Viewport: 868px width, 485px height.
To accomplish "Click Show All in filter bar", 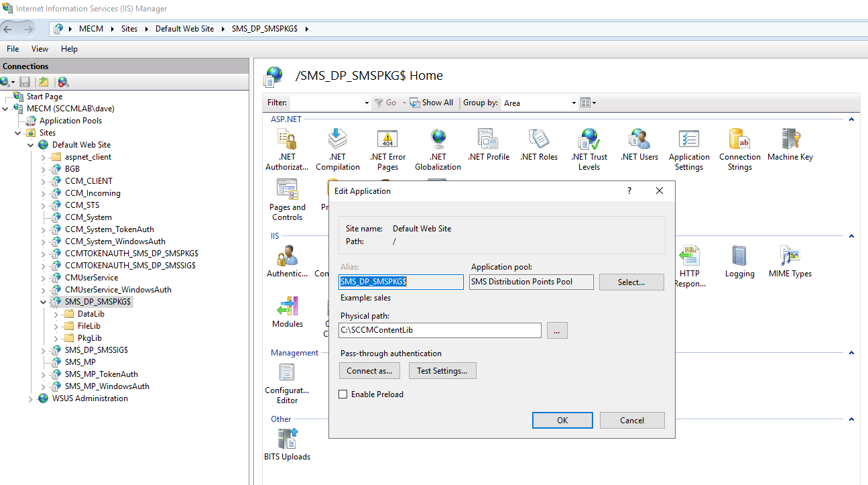I will coord(431,103).
